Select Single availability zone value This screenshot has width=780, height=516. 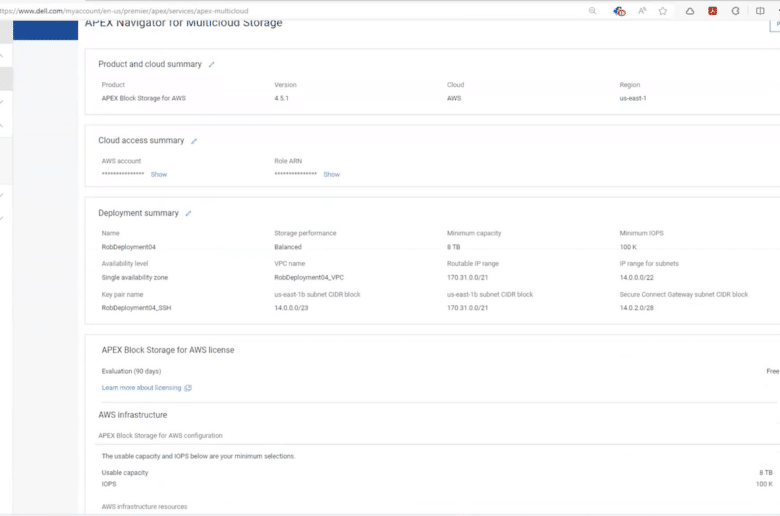[134, 278]
